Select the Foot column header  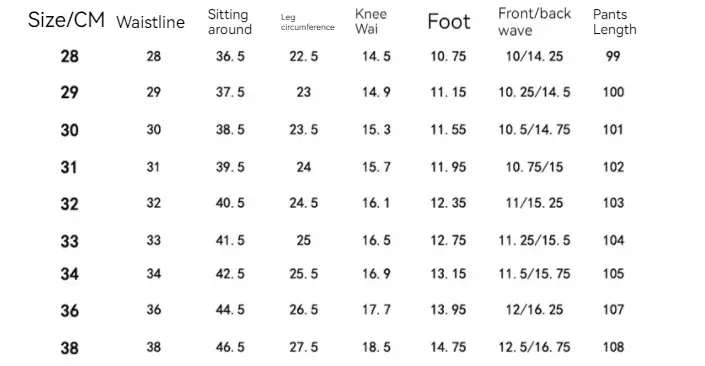click(x=449, y=22)
